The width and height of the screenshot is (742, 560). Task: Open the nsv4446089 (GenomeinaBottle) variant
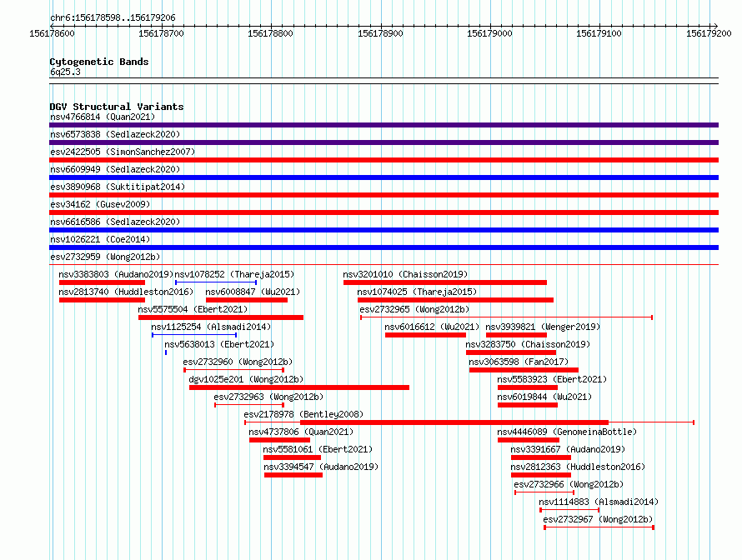pos(567,432)
